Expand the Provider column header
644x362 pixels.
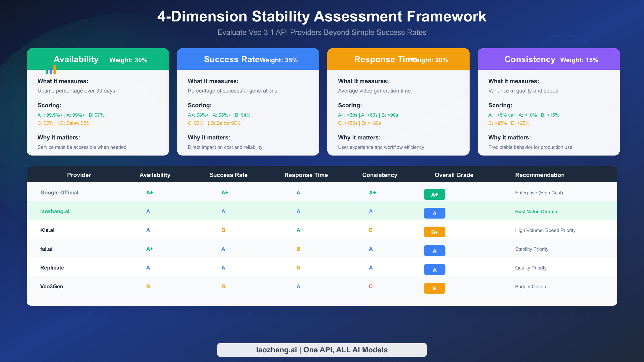79,175
